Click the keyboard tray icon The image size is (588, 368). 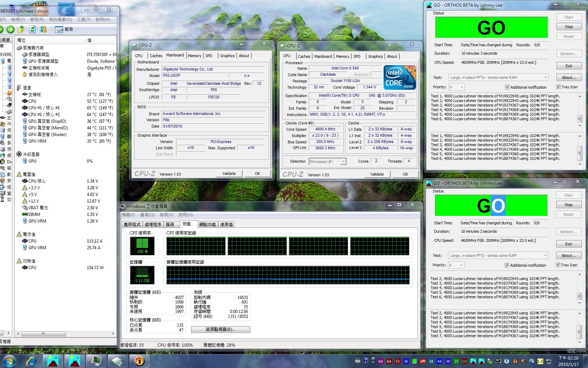[357, 361]
